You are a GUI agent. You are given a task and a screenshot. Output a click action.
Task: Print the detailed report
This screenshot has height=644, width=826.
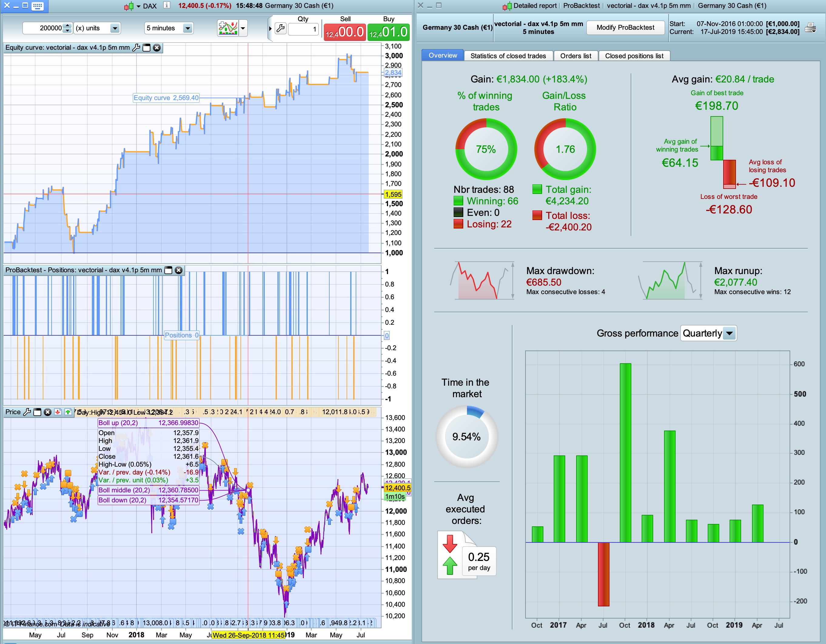(x=810, y=28)
